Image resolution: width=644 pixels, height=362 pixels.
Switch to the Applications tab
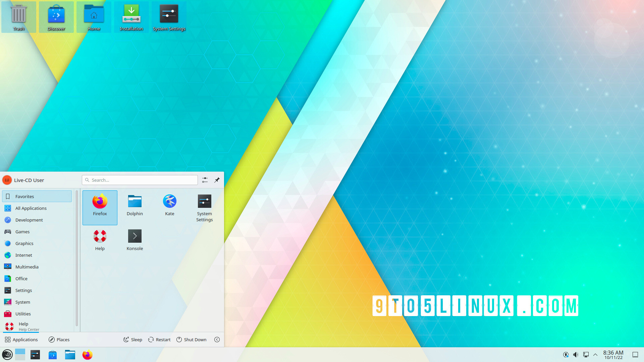tap(21, 340)
